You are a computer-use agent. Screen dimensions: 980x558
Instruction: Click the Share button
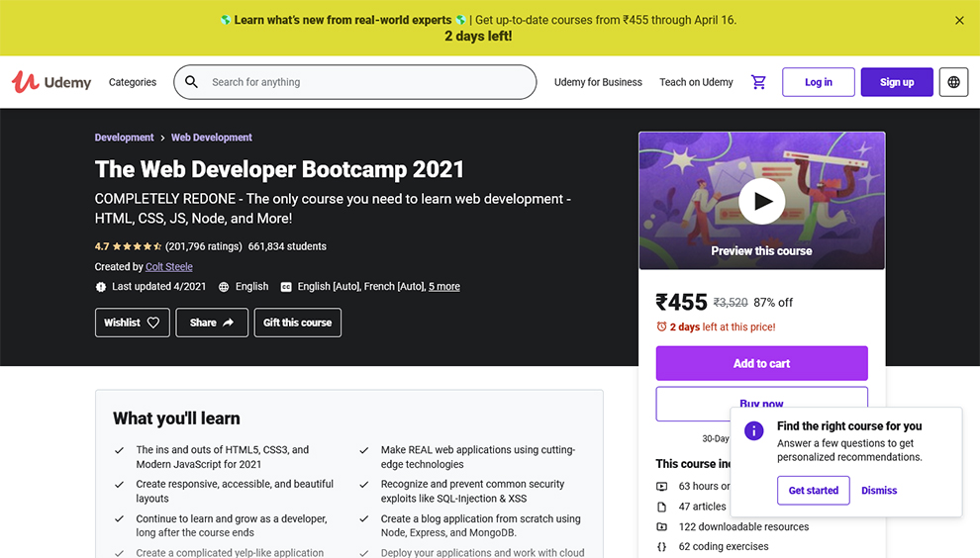212,323
